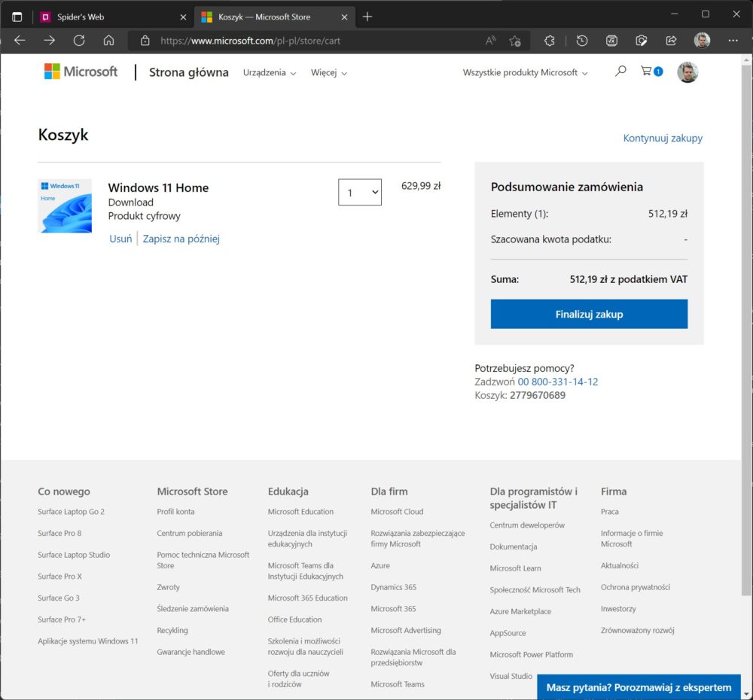Click the Windows 11 Home product thumbnail
The height and width of the screenshot is (700, 753).
click(65, 206)
